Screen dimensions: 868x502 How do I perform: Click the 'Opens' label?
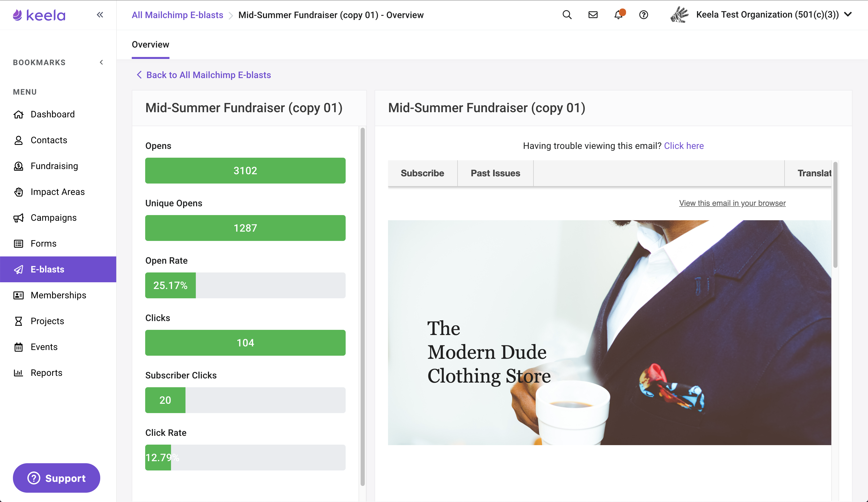click(158, 146)
